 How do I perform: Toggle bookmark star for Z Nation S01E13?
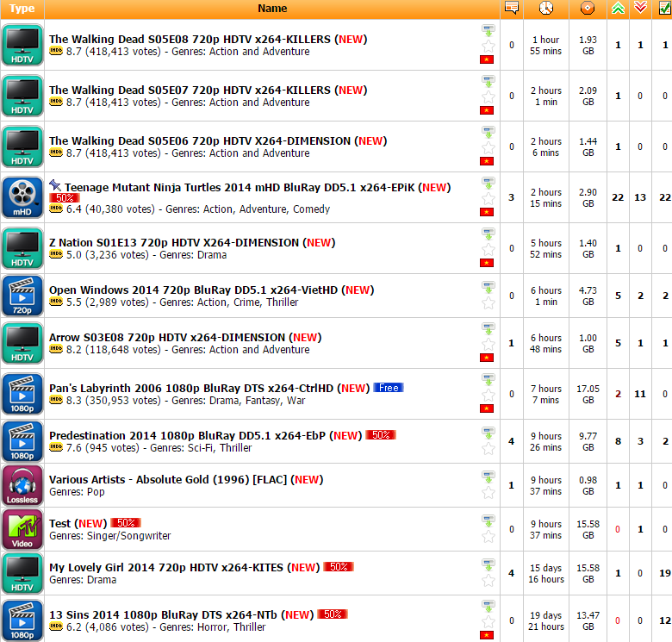pyautogui.click(x=488, y=249)
